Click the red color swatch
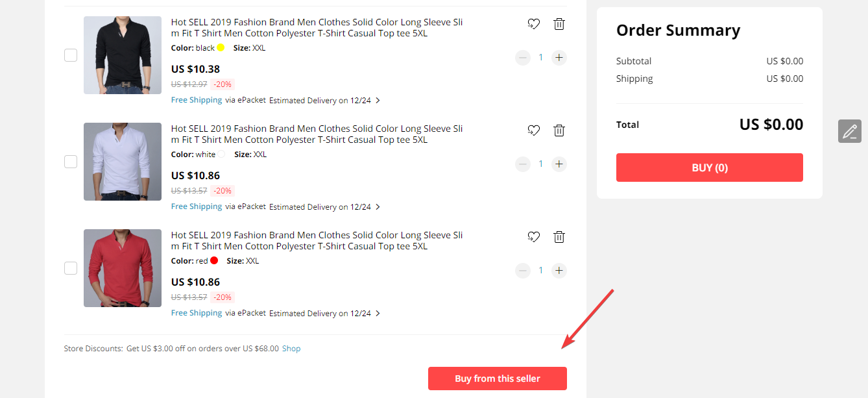The height and width of the screenshot is (398, 868). point(214,261)
